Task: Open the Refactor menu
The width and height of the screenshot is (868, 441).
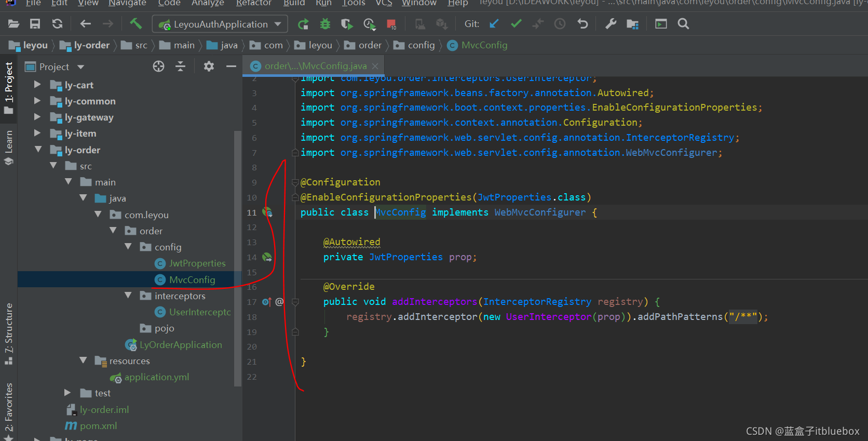Action: 253,3
